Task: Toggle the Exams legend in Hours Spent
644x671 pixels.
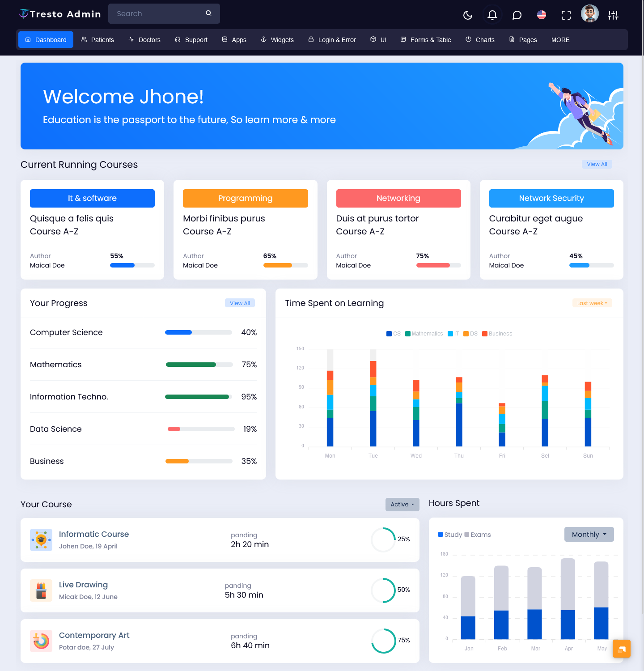Action: point(478,535)
